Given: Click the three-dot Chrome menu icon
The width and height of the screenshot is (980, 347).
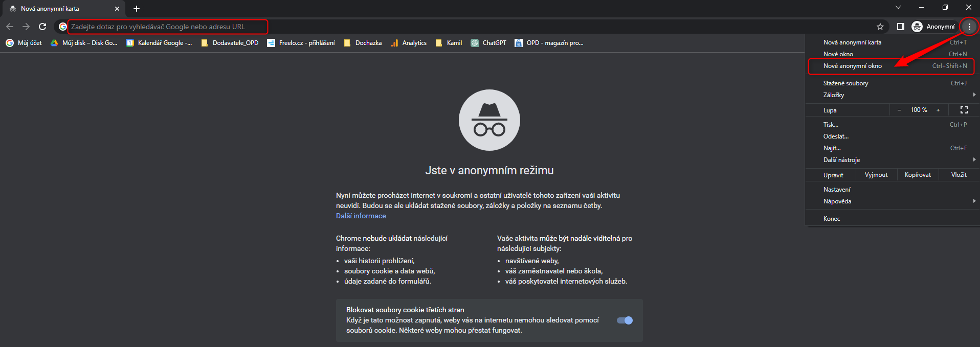Looking at the screenshot, I should [x=969, y=27].
